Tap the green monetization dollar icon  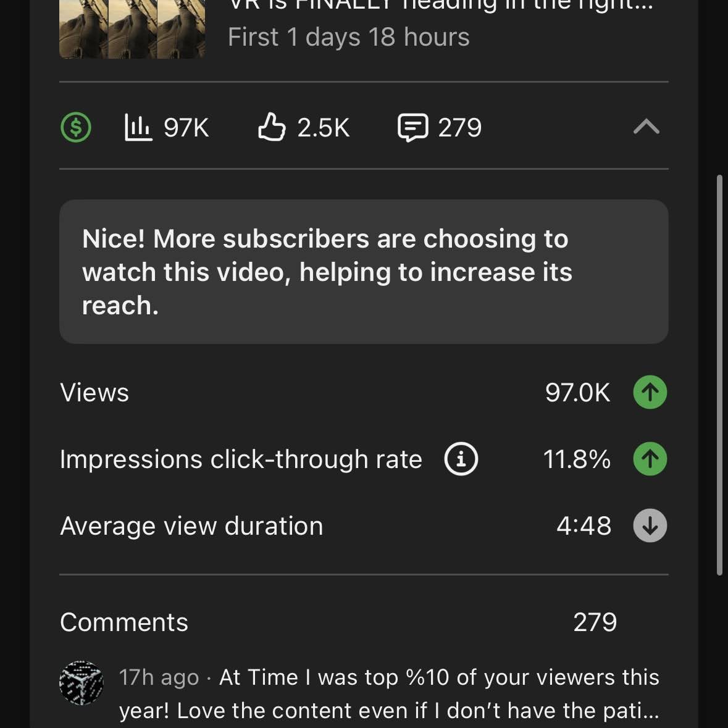76,127
